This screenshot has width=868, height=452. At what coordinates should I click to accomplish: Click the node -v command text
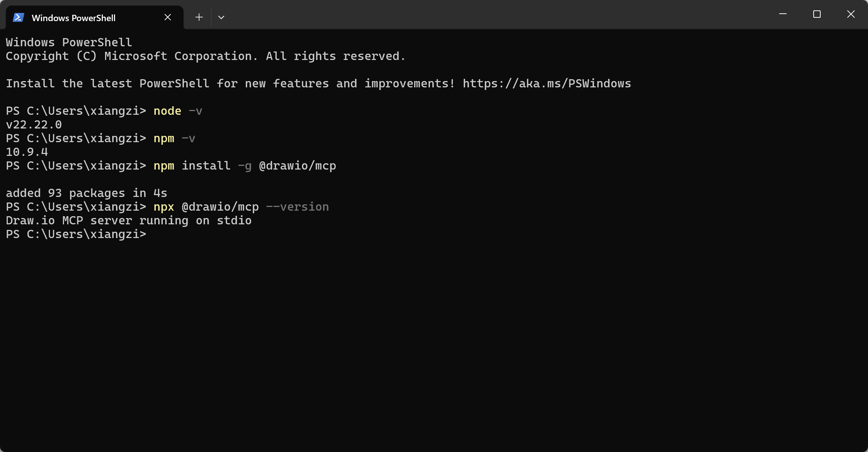178,111
